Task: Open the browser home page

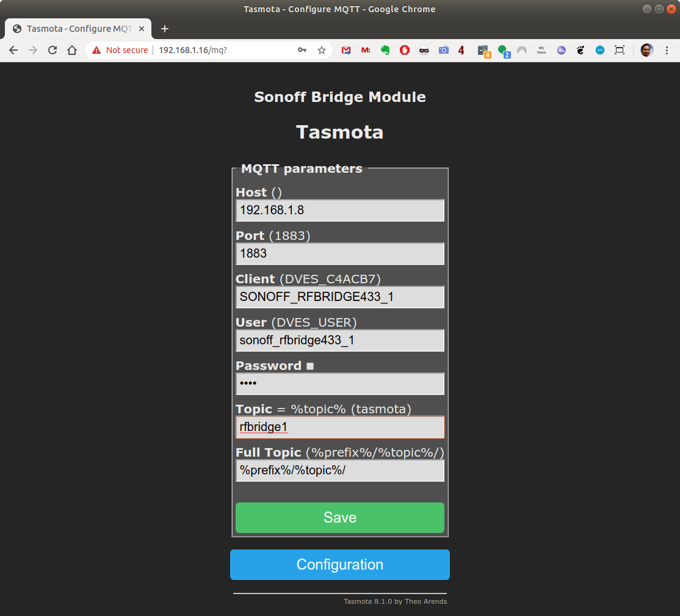Action: pos(72,50)
